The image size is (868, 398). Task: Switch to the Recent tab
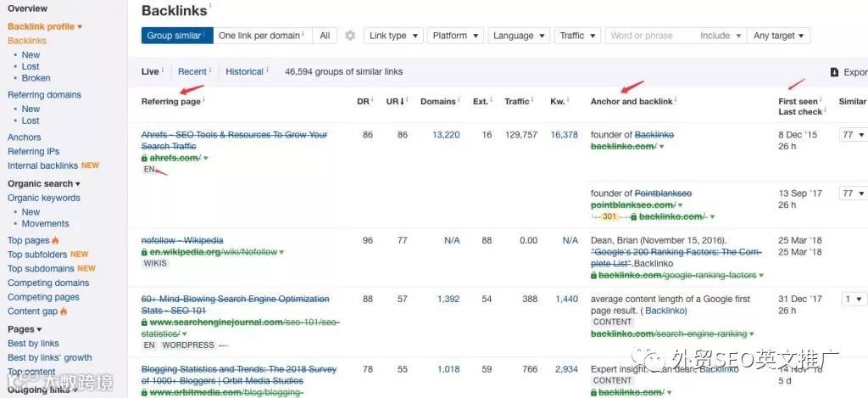192,72
